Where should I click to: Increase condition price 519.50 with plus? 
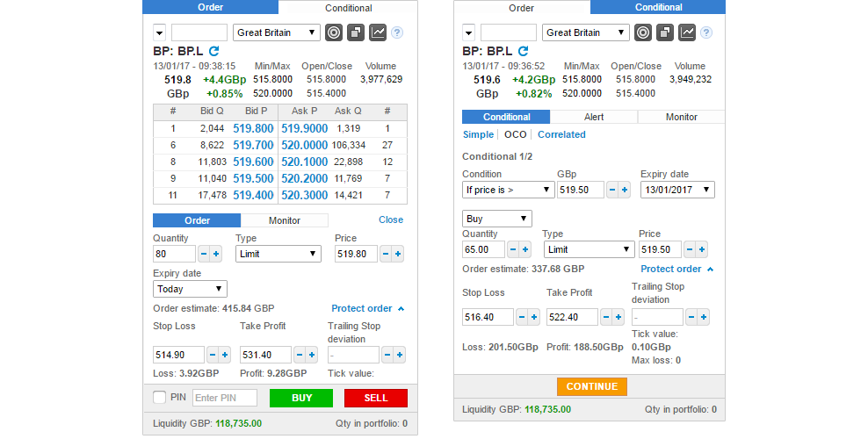point(625,190)
